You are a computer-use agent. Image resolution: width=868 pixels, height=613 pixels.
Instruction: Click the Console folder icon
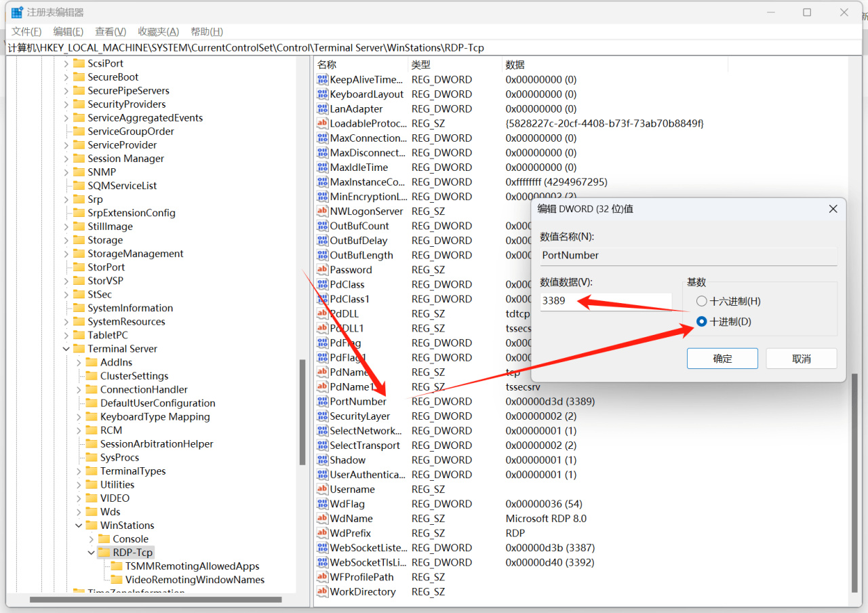click(104, 538)
